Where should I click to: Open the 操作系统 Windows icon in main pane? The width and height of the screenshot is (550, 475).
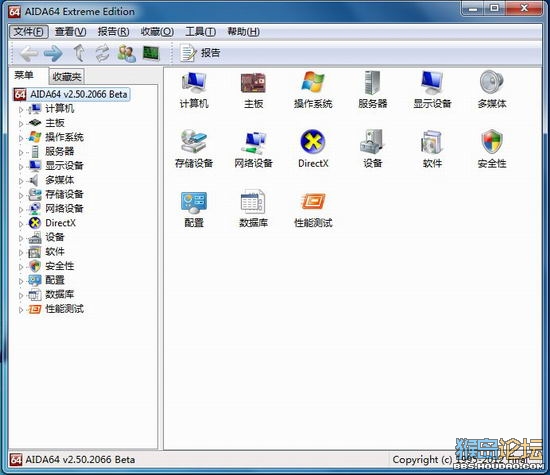coord(313,89)
